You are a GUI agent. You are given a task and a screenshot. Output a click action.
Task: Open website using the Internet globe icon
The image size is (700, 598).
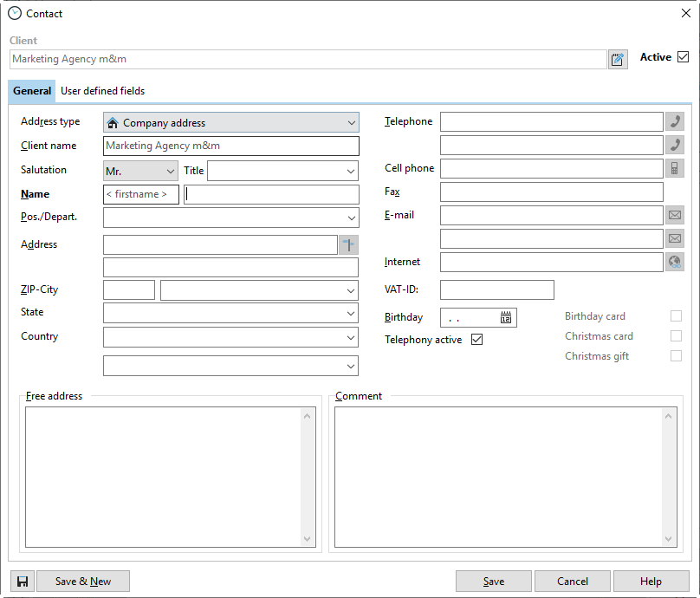674,262
